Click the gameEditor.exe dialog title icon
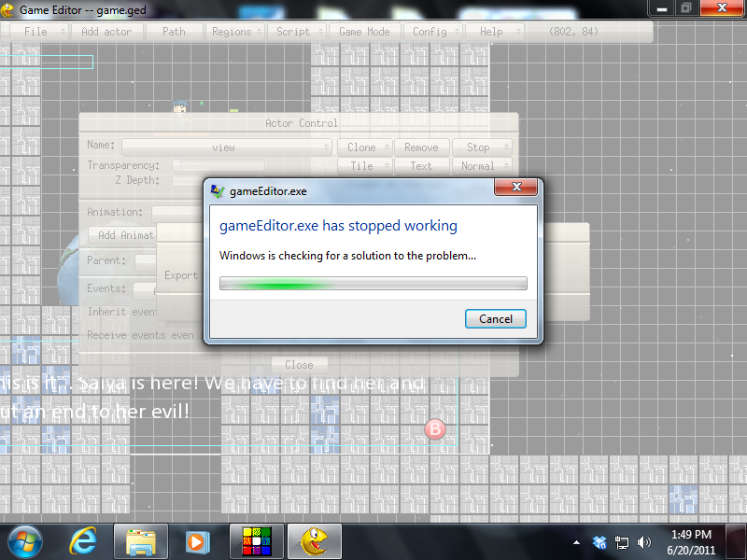Screen dimensions: 747x560 [x=218, y=191]
